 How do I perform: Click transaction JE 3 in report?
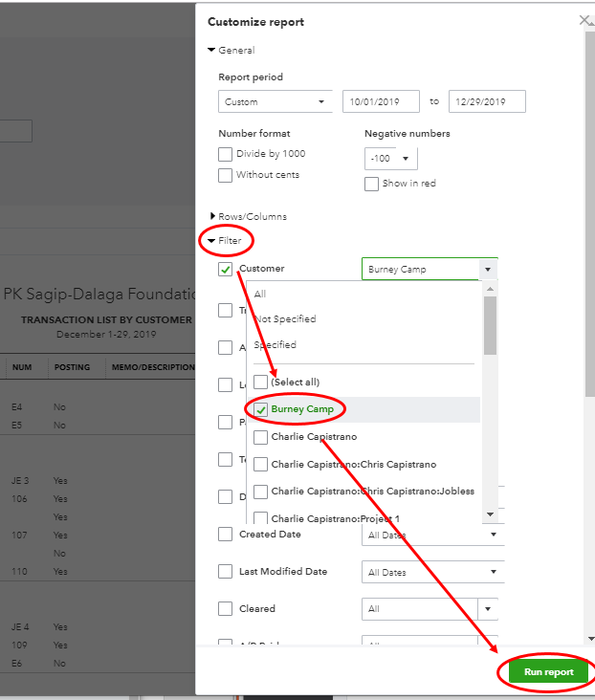pyautogui.click(x=20, y=480)
